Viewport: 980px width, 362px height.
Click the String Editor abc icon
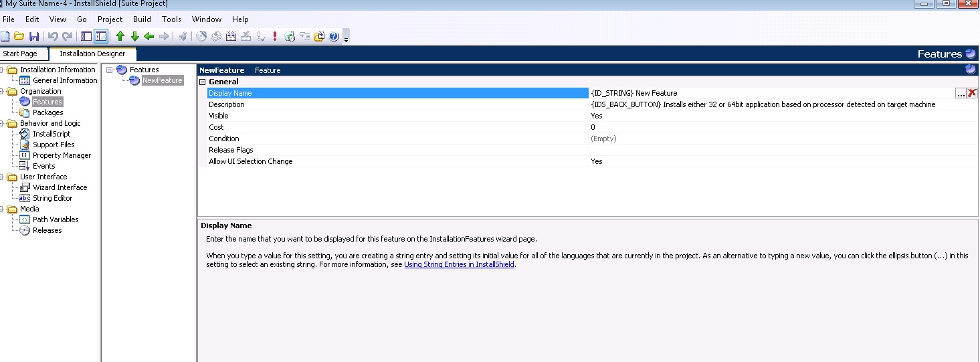click(x=25, y=198)
